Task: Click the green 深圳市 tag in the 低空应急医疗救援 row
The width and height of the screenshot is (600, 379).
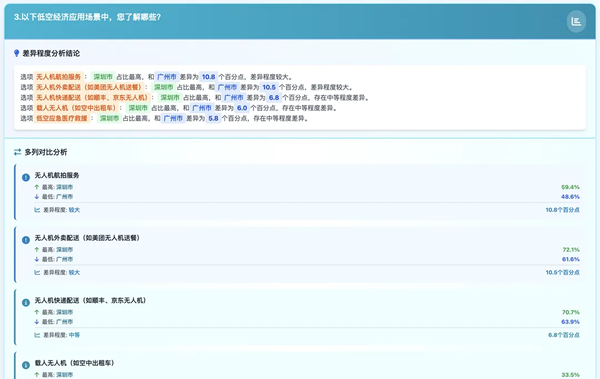Action: 109,118
